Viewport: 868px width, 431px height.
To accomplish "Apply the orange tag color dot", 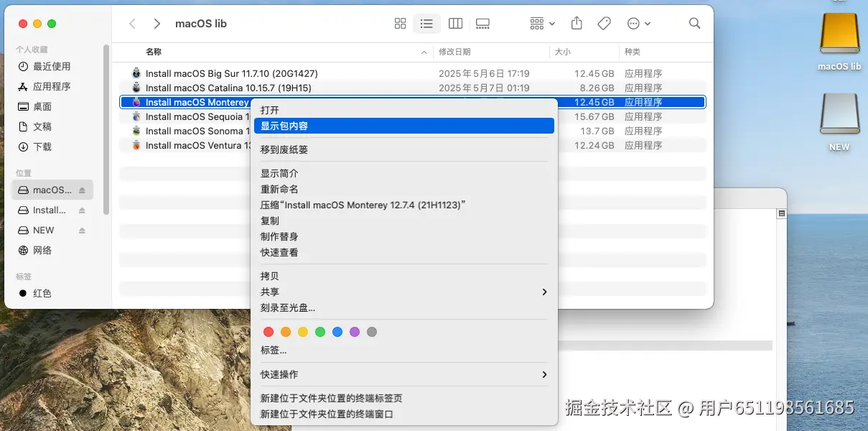I will pos(286,332).
